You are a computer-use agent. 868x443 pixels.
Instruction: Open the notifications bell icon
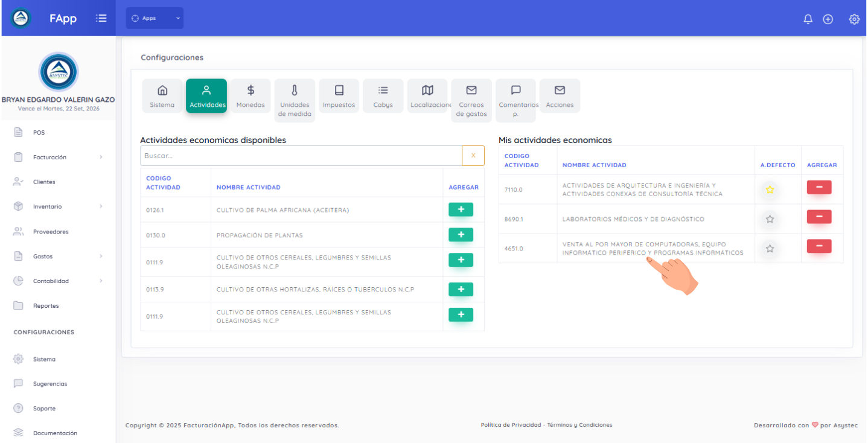pyautogui.click(x=808, y=19)
